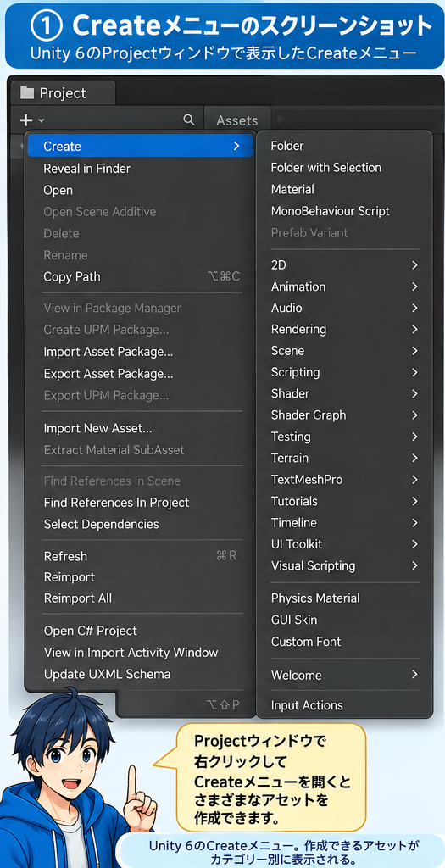
Task: Open the Timeline submenu
Action: (x=344, y=523)
